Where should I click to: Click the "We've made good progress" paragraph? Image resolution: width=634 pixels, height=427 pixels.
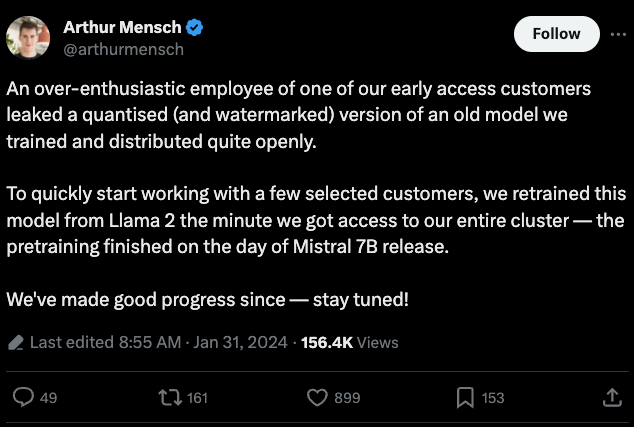[x=208, y=299]
